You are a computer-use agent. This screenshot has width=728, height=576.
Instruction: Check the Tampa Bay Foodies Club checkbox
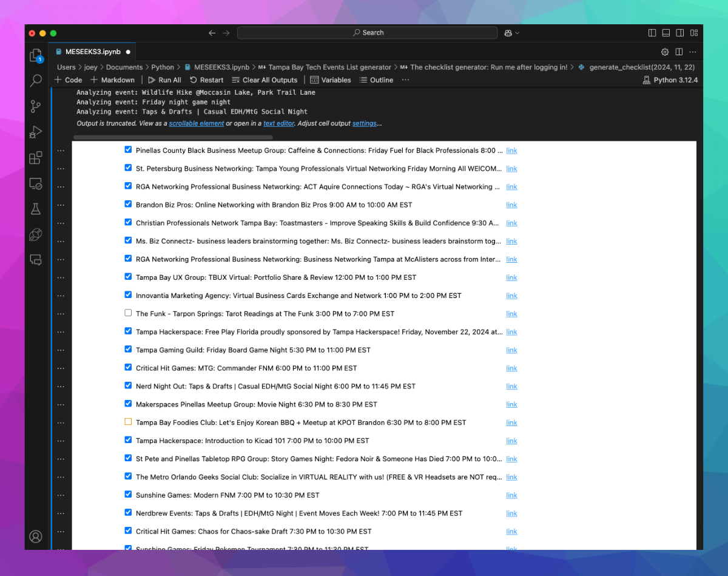click(128, 421)
